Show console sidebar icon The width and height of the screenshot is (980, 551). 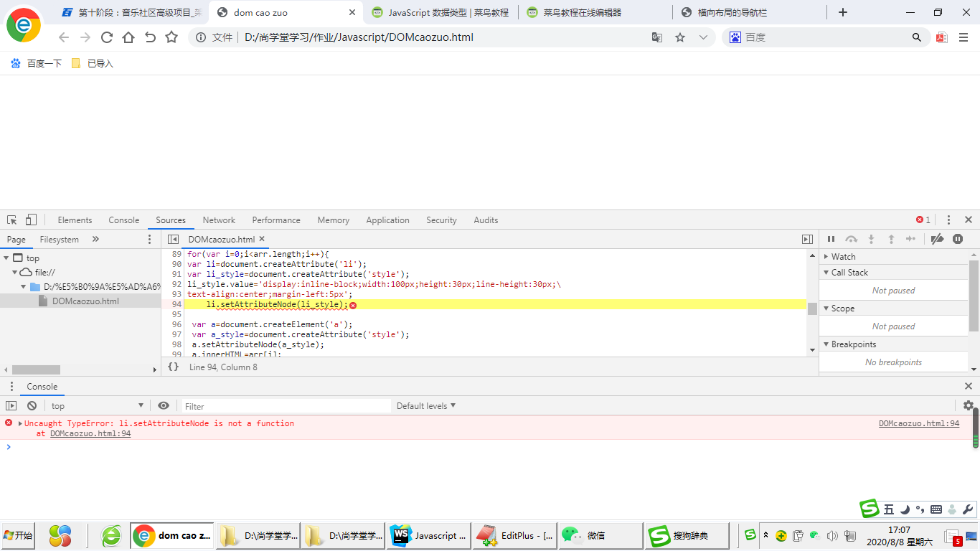(11, 405)
